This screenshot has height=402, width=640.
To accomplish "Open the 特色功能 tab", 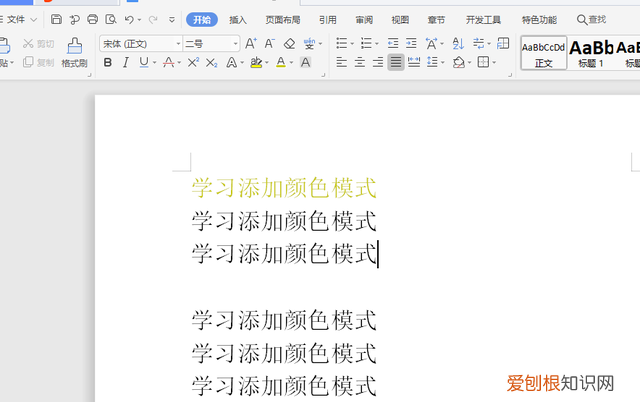I will 539,20.
